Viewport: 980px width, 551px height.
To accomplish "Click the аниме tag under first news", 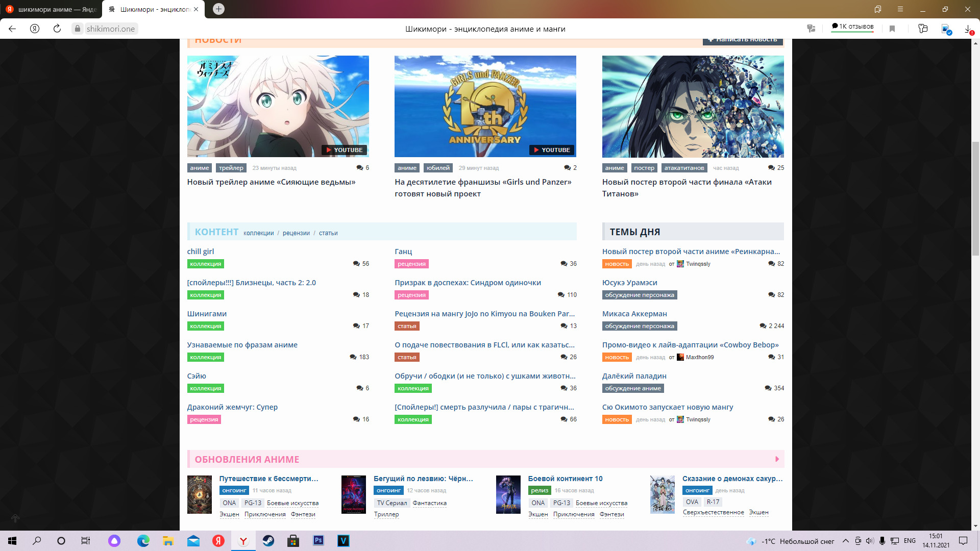I will [x=199, y=168].
